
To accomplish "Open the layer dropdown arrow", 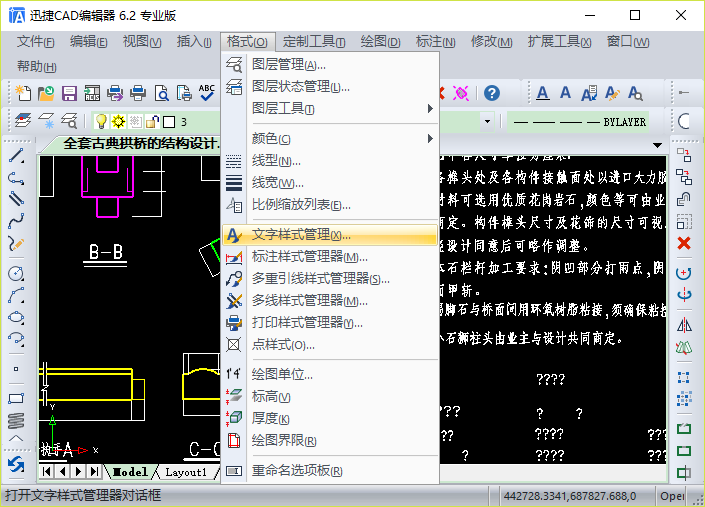I will click(487, 121).
